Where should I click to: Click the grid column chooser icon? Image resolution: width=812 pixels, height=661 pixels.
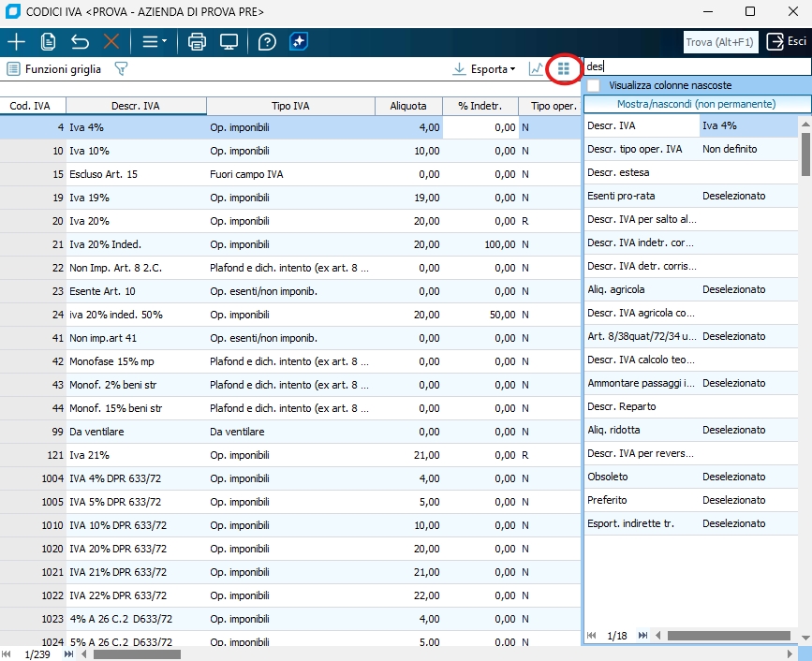coord(563,68)
